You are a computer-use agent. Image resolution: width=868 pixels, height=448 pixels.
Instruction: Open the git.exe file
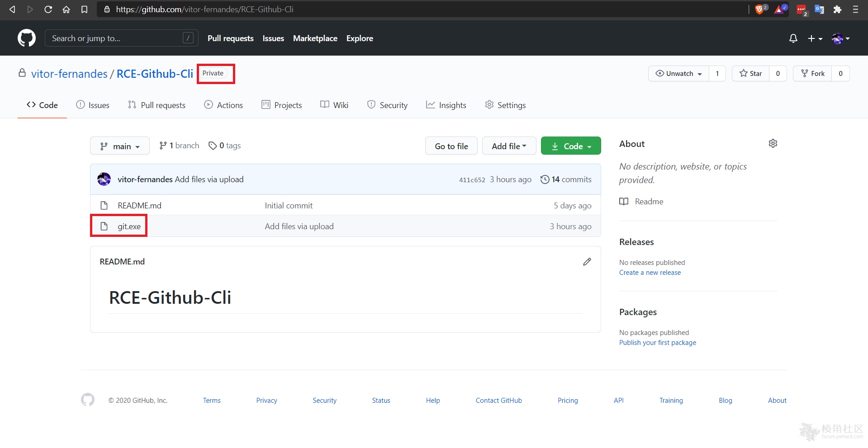[x=129, y=226]
